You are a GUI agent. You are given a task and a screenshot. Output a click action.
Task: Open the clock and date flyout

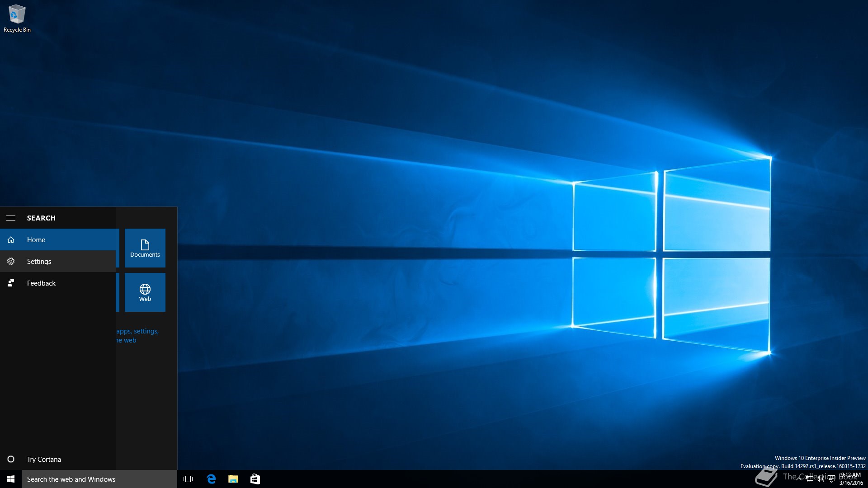coord(851,479)
